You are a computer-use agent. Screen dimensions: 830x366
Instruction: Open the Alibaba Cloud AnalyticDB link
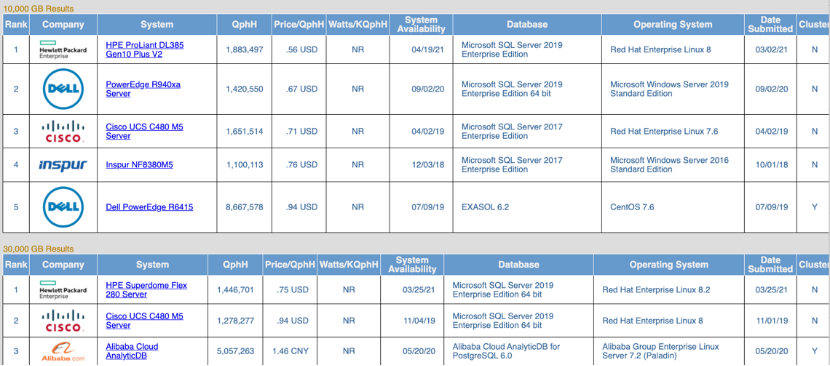pos(132,351)
